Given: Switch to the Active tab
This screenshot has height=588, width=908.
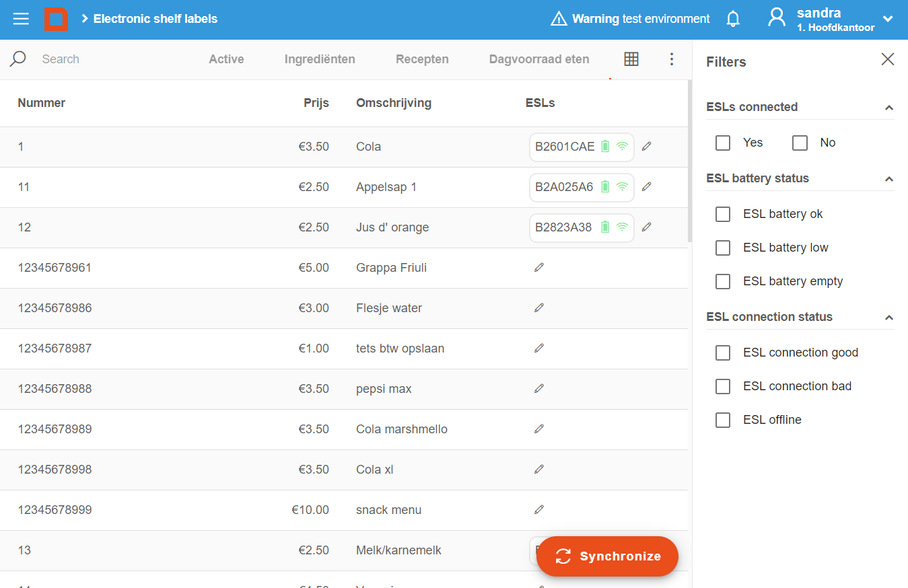Looking at the screenshot, I should tap(226, 59).
